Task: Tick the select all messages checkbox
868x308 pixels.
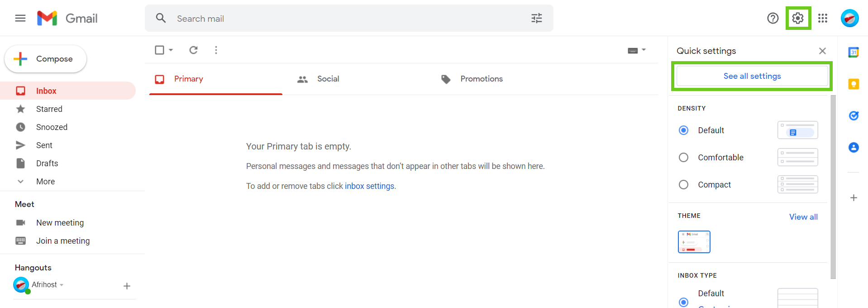Action: 159,50
